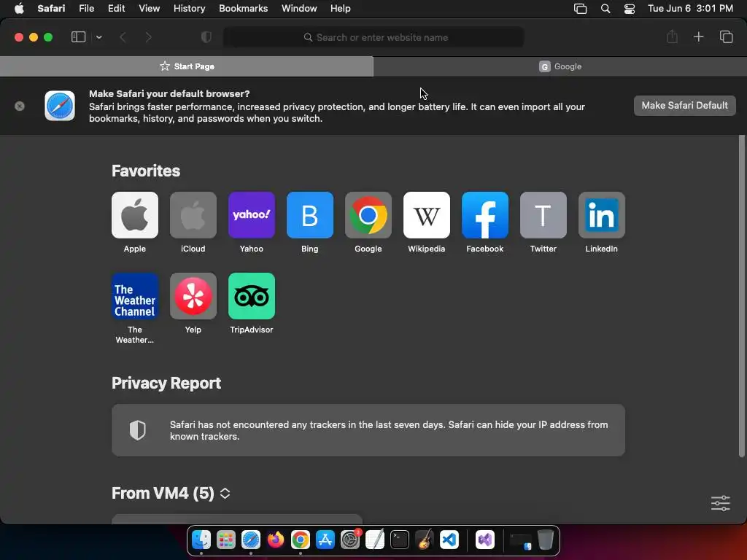Click the date and time in menu bar
Viewport: 747px width, 560px height.
coord(690,9)
